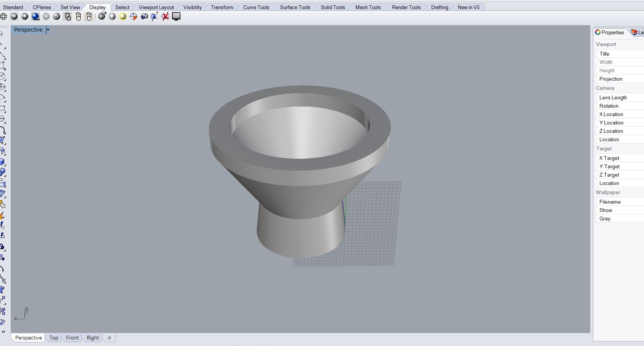The image size is (644, 346).
Task: Click the Rotation property row
Action: 619,106
